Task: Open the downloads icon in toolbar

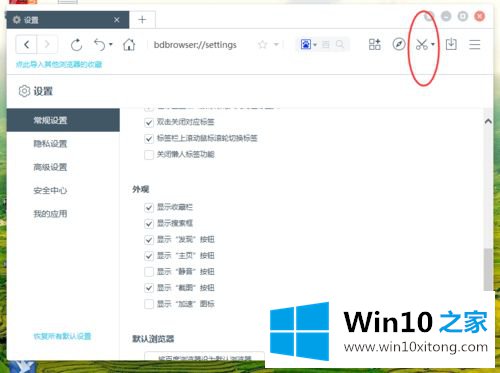Action: 451,44
